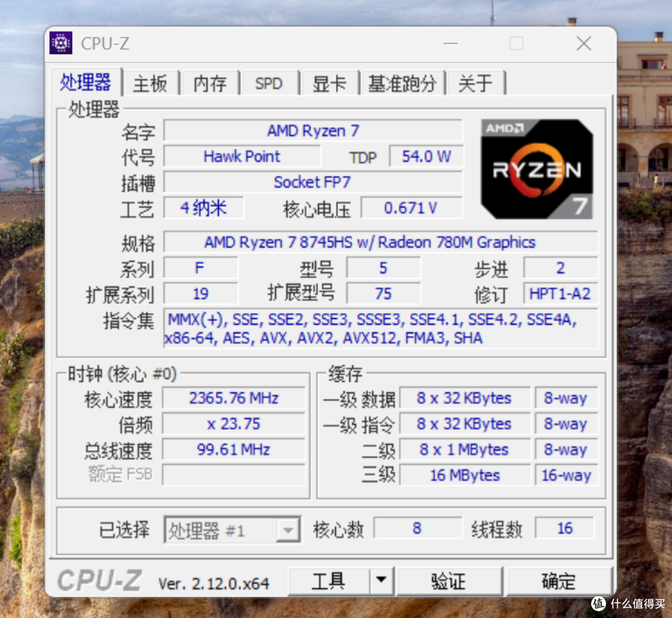Close the CPU-Z window
Viewport: 672px width, 618px height.
pos(584,44)
